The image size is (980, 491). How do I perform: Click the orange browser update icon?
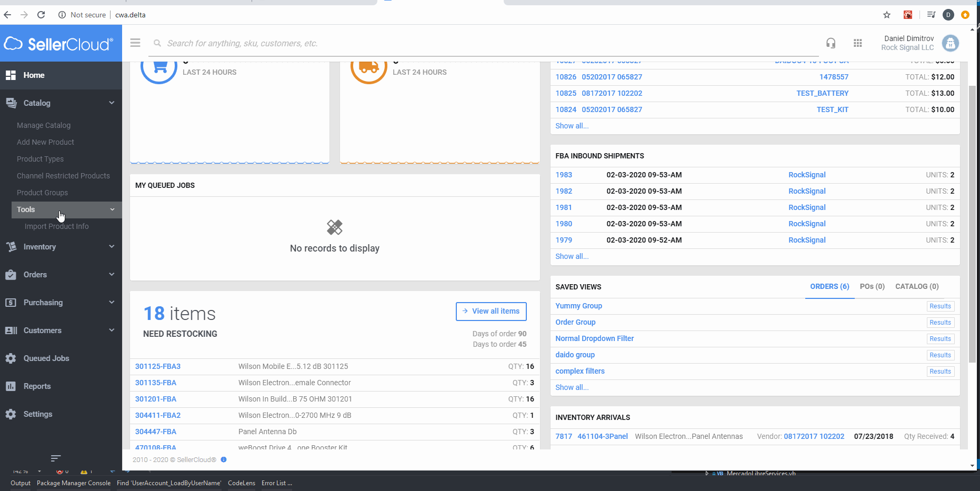pos(965,15)
